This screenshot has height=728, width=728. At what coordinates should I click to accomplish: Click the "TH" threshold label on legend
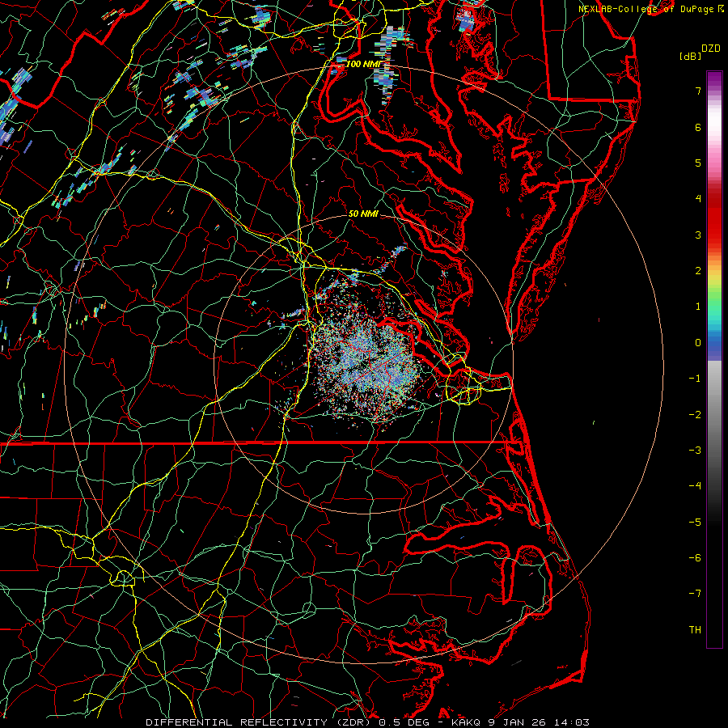[x=695, y=630]
